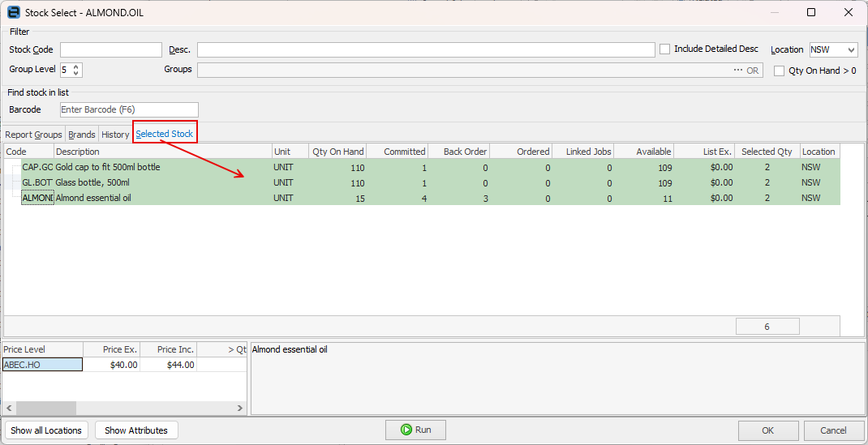Image resolution: width=868 pixels, height=445 pixels.
Task: Click Show Attributes button
Action: click(x=136, y=430)
